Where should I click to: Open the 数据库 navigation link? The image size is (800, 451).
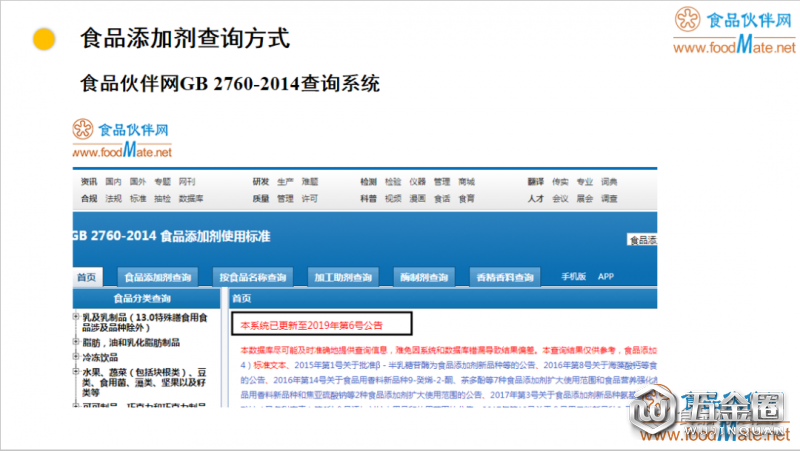[191, 198]
